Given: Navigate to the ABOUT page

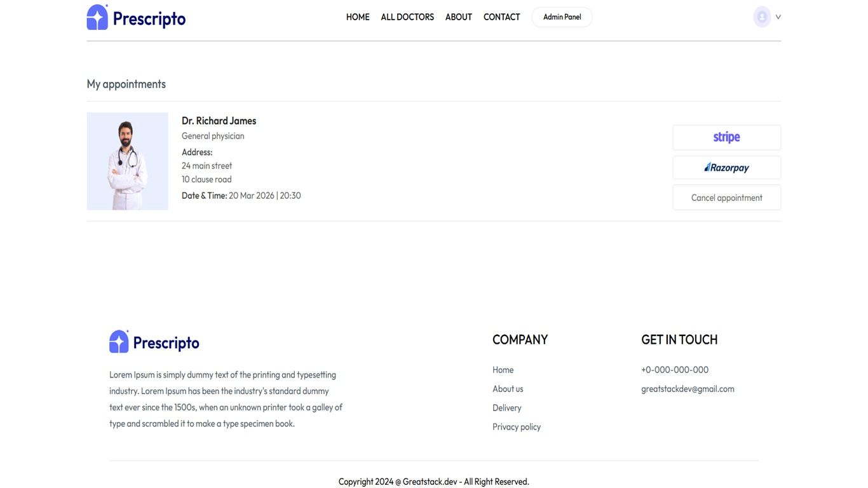Looking at the screenshot, I should pyautogui.click(x=459, y=17).
